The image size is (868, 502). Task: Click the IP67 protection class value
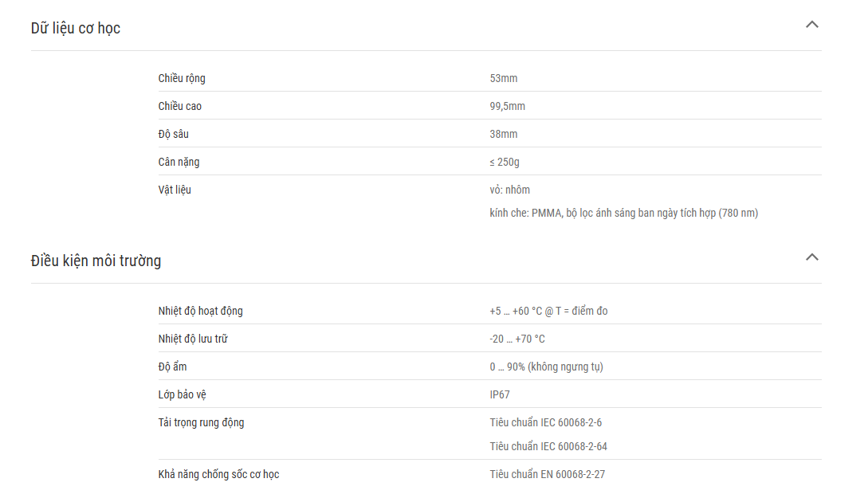pos(499,394)
